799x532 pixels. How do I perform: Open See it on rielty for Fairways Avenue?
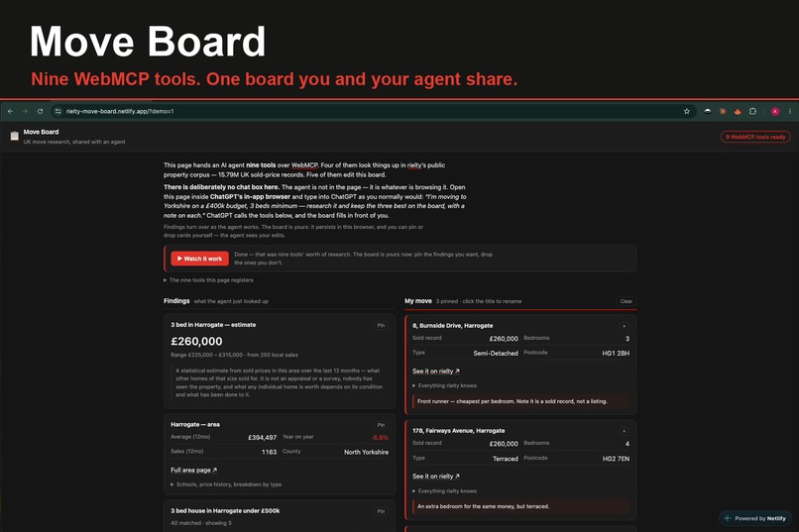tap(435, 476)
